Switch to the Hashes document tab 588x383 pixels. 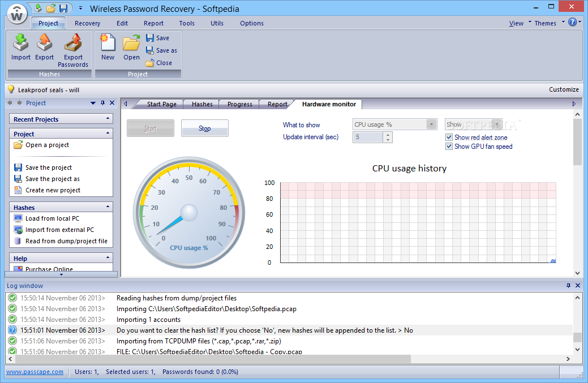coord(202,104)
